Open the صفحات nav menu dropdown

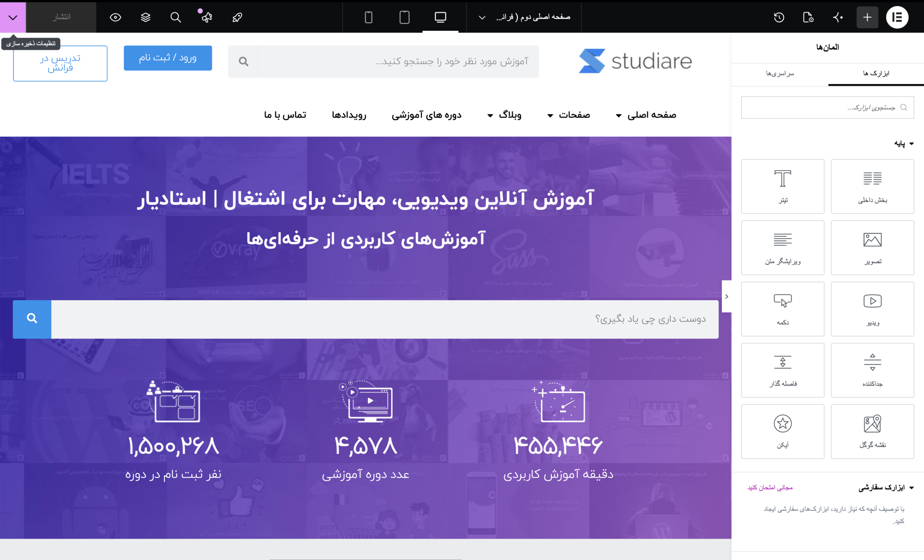[x=568, y=115]
